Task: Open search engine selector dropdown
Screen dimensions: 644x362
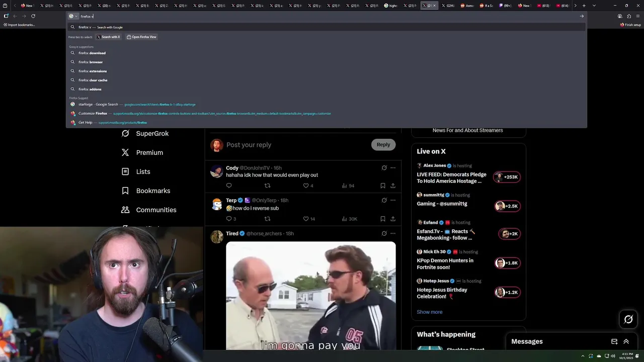Action: [x=73, y=16]
